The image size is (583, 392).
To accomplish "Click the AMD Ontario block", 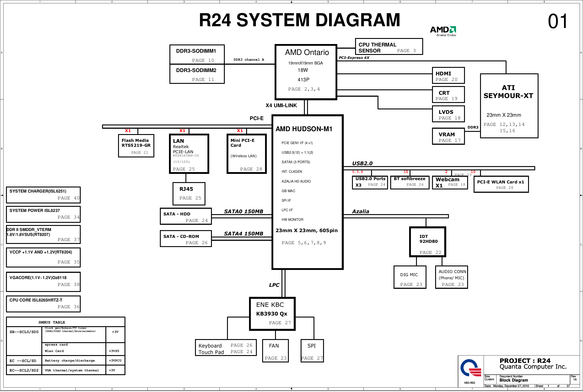I will [306, 72].
